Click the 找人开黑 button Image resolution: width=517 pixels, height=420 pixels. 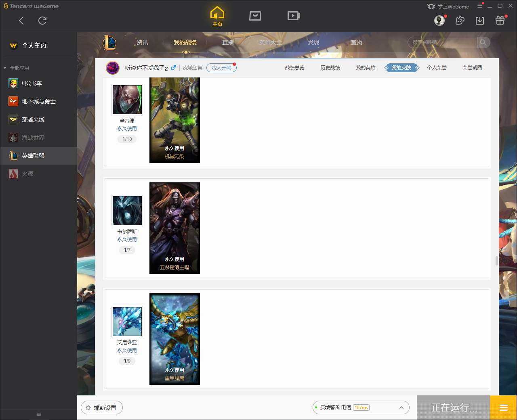[x=221, y=68]
